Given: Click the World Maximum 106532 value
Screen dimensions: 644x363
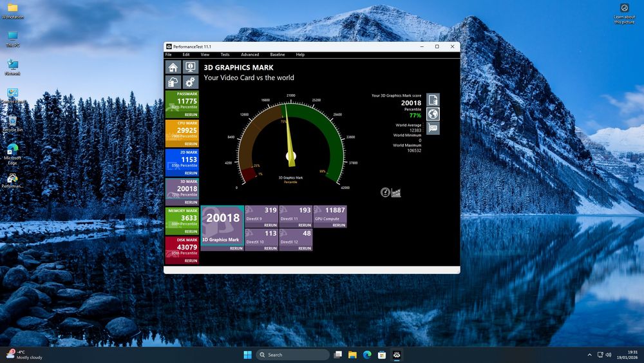Looking at the screenshot, I should coord(414,150).
